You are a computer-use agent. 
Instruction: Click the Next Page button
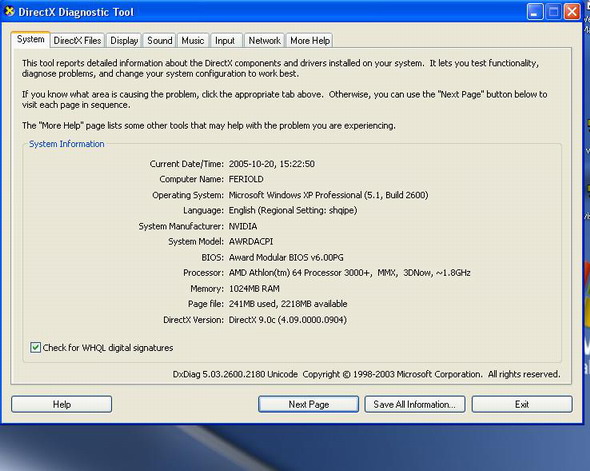[x=309, y=404]
